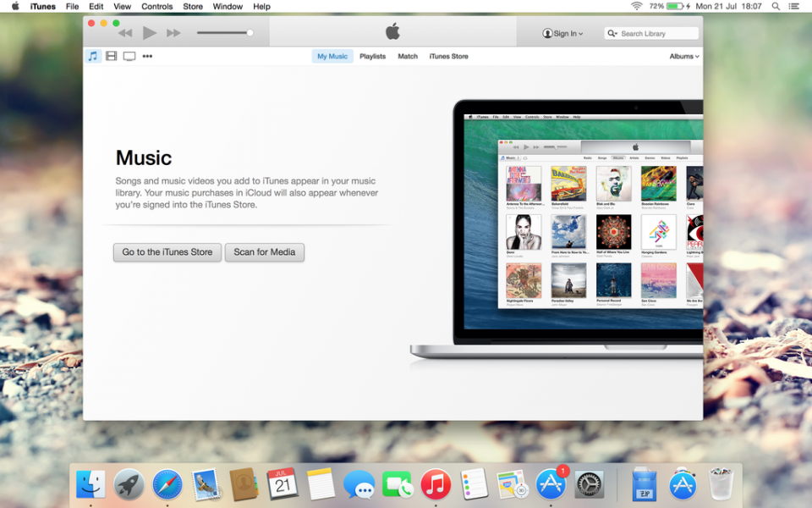The height and width of the screenshot is (508, 812).
Task: Switch to the Playlists tab
Action: click(372, 57)
